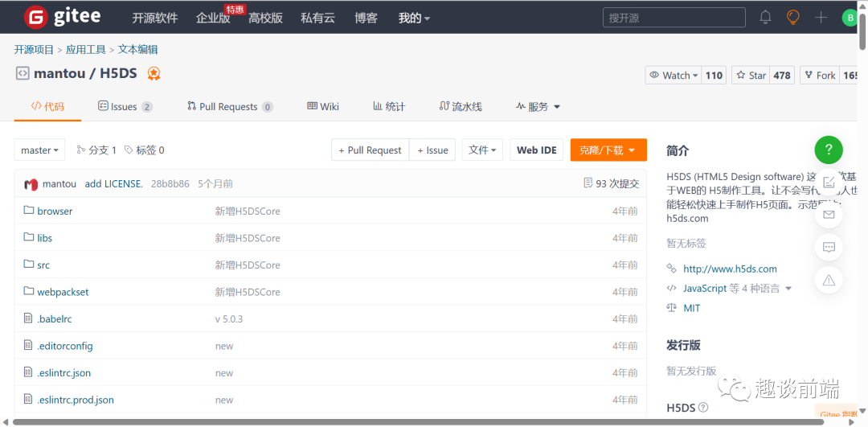Click the 文本编辑 breadcrumb
The height and width of the screenshot is (427, 868).
[x=138, y=50]
